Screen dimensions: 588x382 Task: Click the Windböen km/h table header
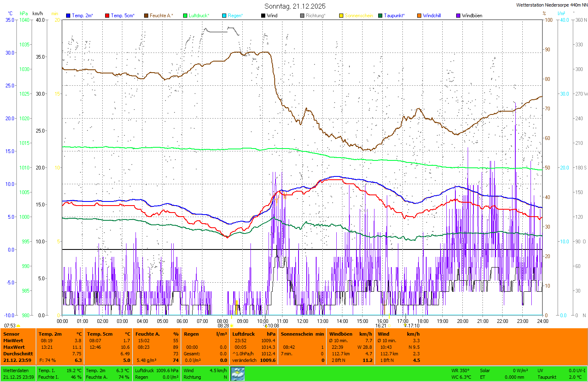pyautogui.click(x=350, y=334)
